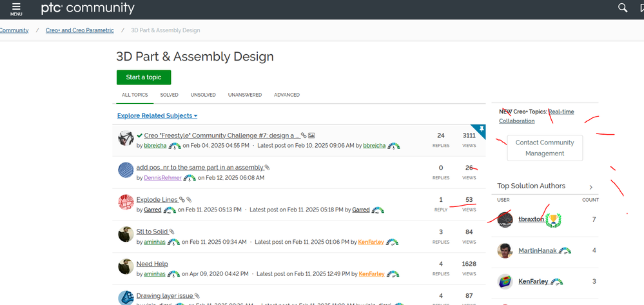Open bbrejcha's profile avatar thumbnail
Screen dimensions: 644x305
[126, 138]
